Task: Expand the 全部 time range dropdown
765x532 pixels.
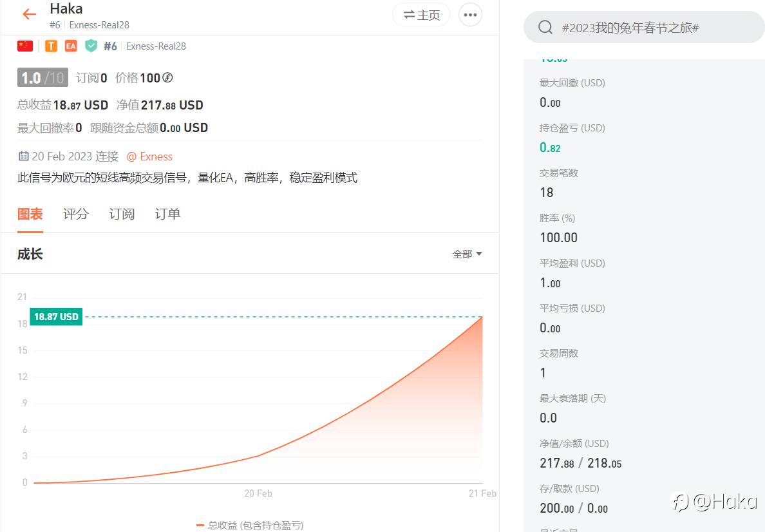Action: click(x=467, y=254)
